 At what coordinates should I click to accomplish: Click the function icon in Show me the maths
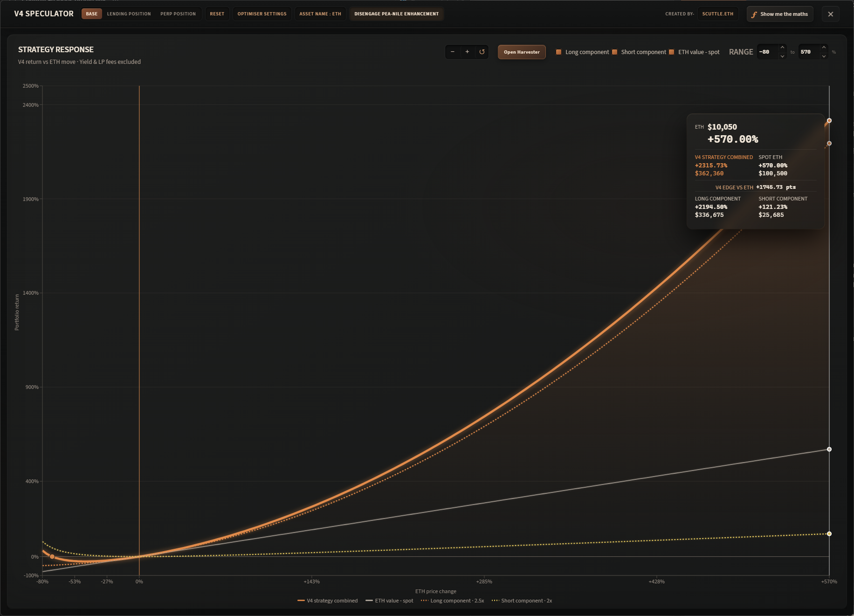click(x=754, y=14)
